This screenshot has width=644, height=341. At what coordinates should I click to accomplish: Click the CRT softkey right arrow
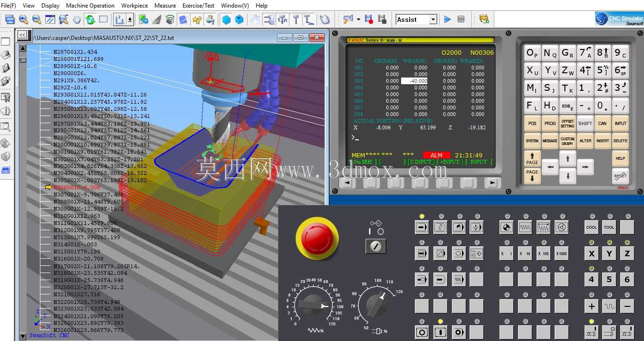click(493, 183)
